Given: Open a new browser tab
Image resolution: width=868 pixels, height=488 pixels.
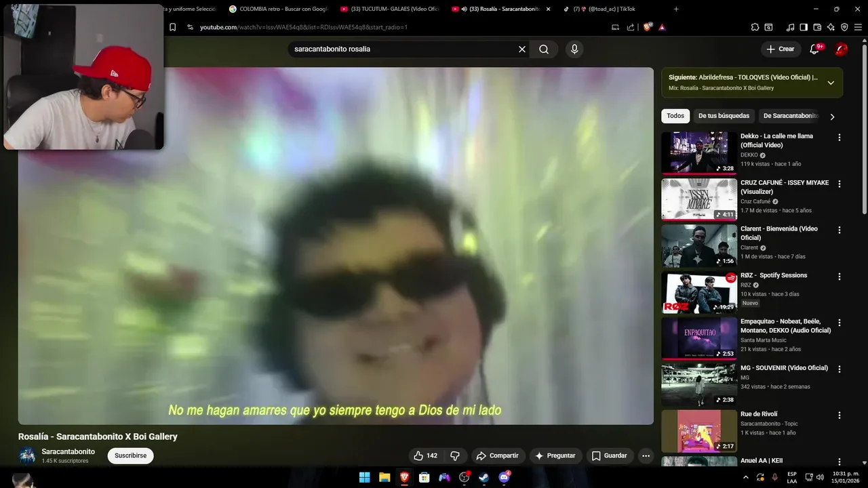Looking at the screenshot, I should click(676, 9).
